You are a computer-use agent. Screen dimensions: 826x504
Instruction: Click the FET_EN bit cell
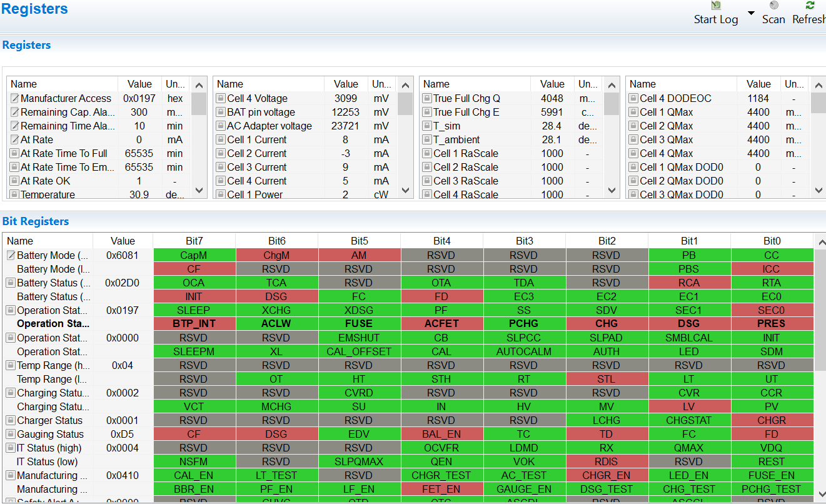coord(442,489)
